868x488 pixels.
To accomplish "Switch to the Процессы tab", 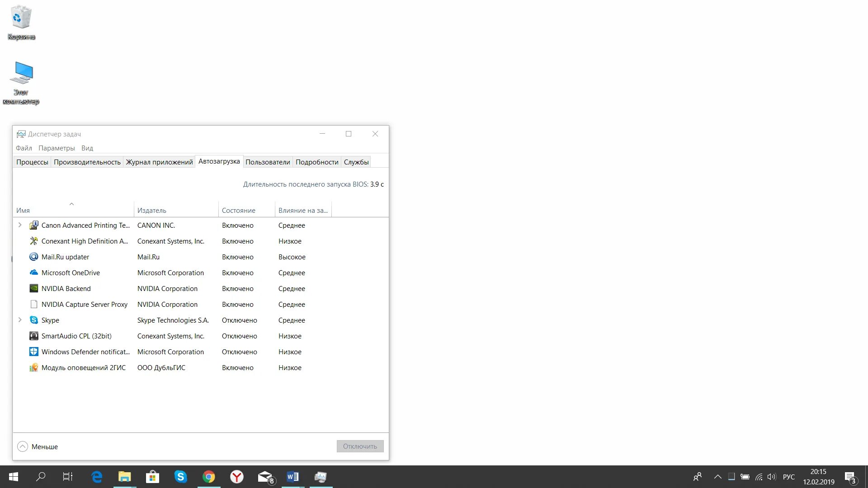I will (x=32, y=162).
